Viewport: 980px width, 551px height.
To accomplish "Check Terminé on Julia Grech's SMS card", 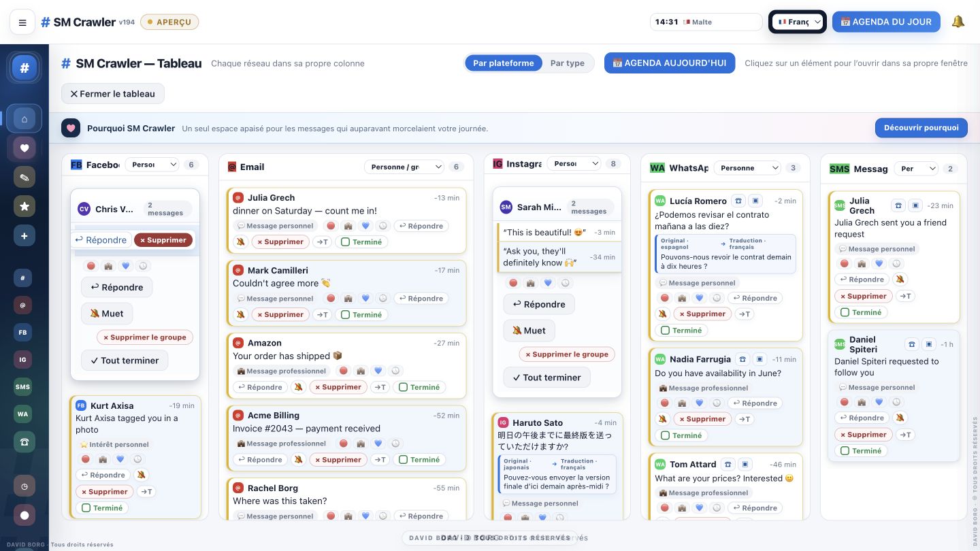I will click(x=861, y=312).
